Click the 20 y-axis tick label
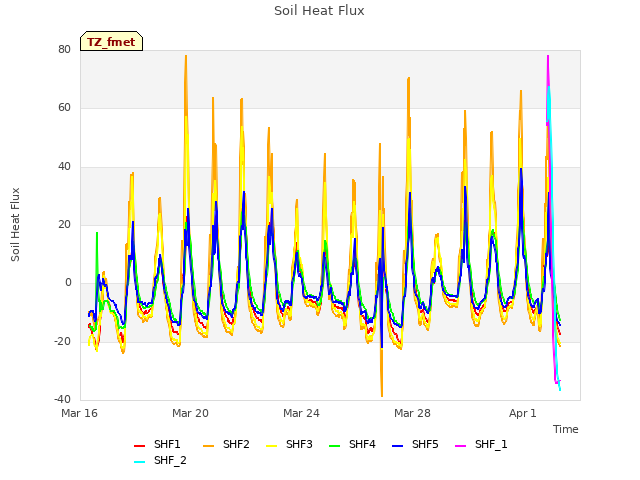640x480 pixels. coord(64,224)
